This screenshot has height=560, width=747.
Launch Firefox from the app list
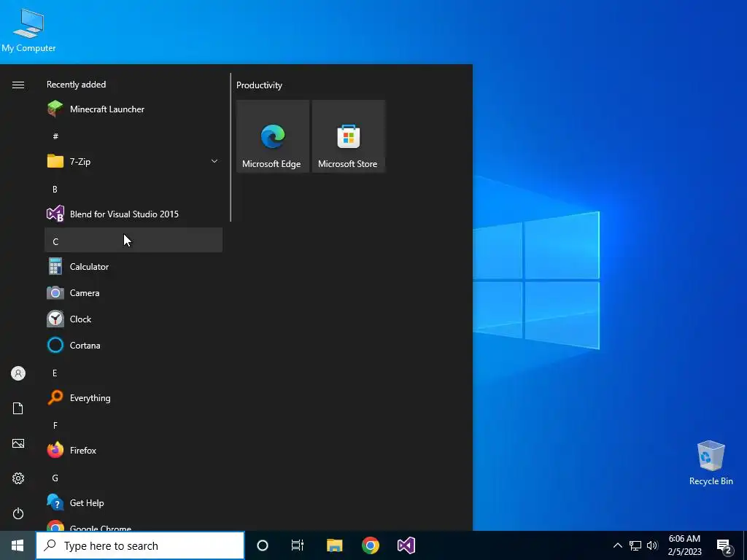[133, 451]
